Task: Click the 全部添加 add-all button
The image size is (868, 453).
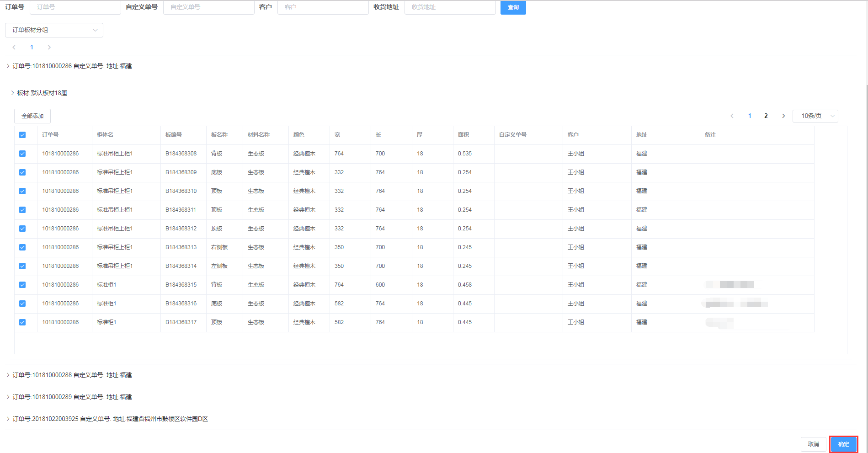Action: click(x=32, y=116)
